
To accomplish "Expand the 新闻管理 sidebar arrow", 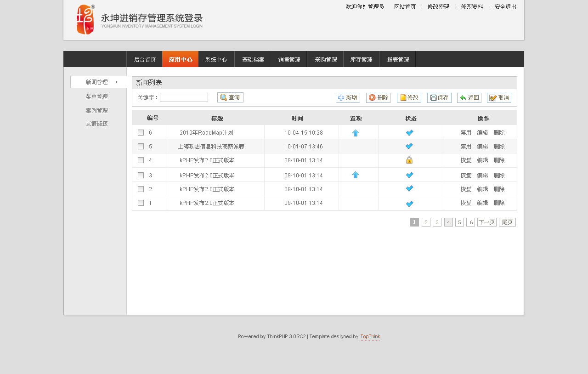I will tap(117, 82).
